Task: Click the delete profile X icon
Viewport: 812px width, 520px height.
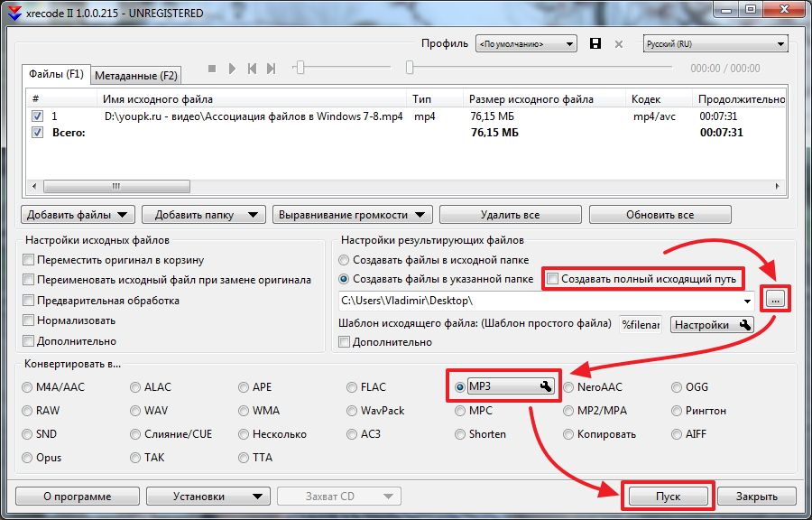Action: tap(618, 44)
